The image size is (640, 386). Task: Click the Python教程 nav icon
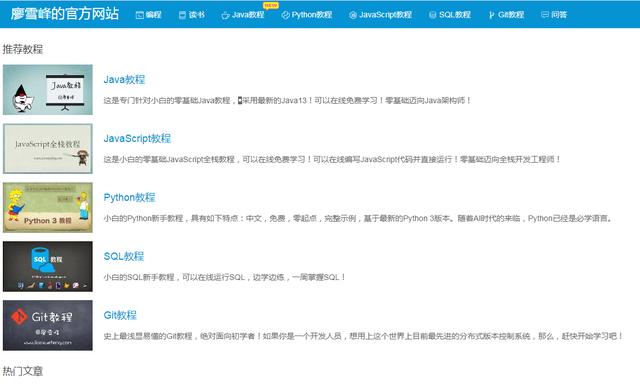coord(286,15)
